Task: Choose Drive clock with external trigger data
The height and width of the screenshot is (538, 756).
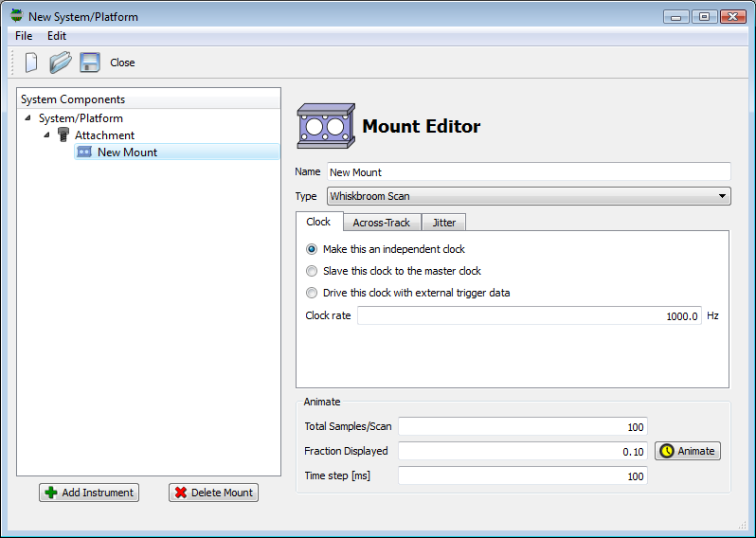Action: (312, 293)
